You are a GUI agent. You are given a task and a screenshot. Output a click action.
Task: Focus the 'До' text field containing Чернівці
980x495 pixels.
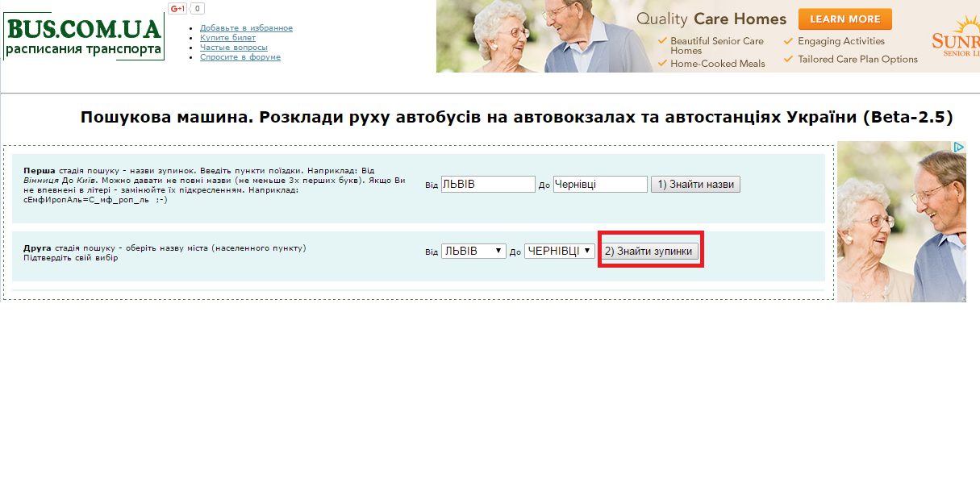(600, 185)
